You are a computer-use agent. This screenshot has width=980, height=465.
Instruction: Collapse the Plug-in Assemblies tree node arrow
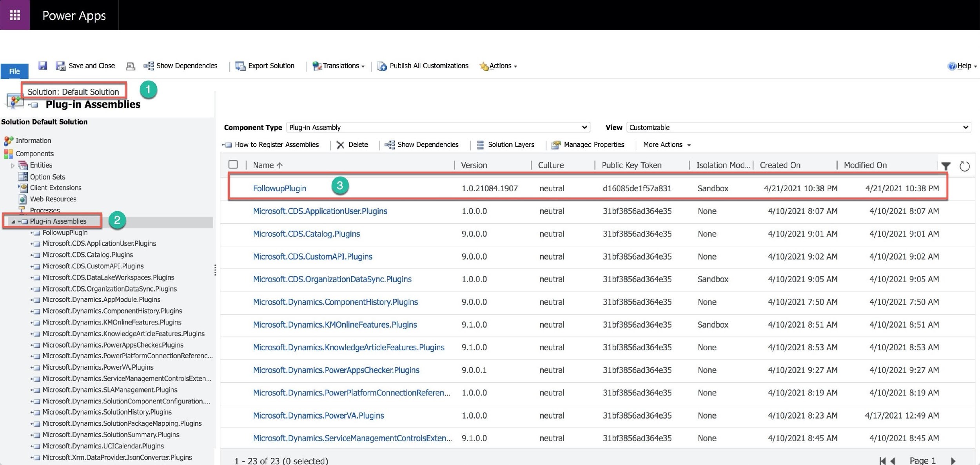click(13, 221)
